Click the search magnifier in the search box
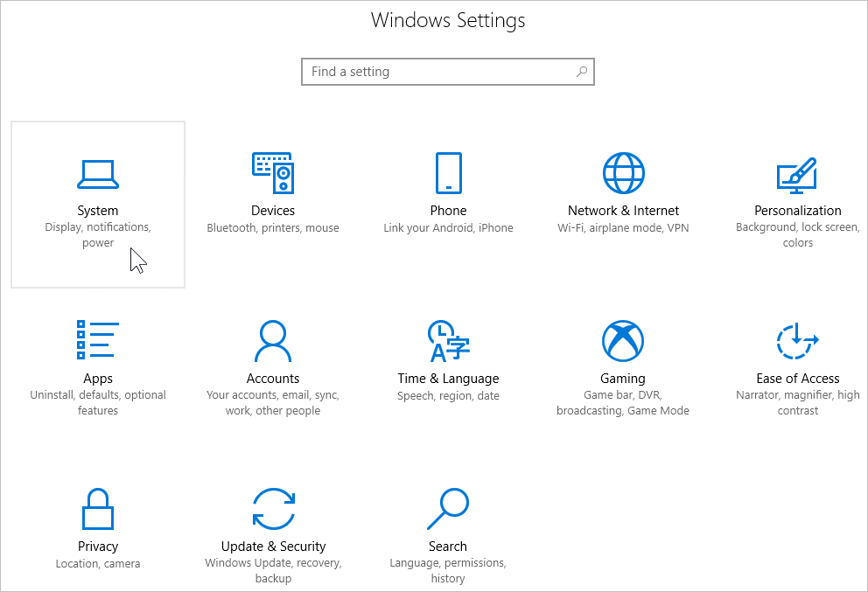 581,72
